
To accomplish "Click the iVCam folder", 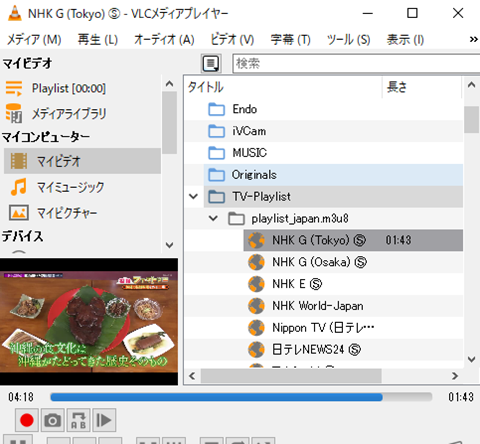I will pos(249,131).
